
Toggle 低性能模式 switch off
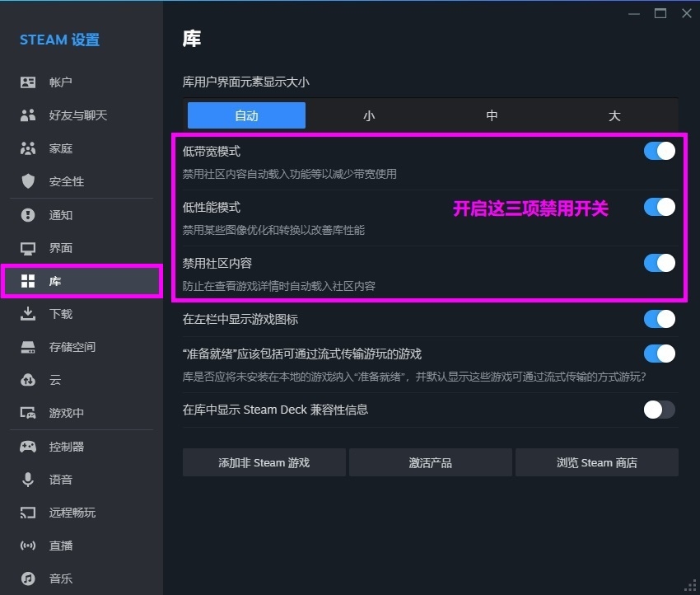coord(660,207)
